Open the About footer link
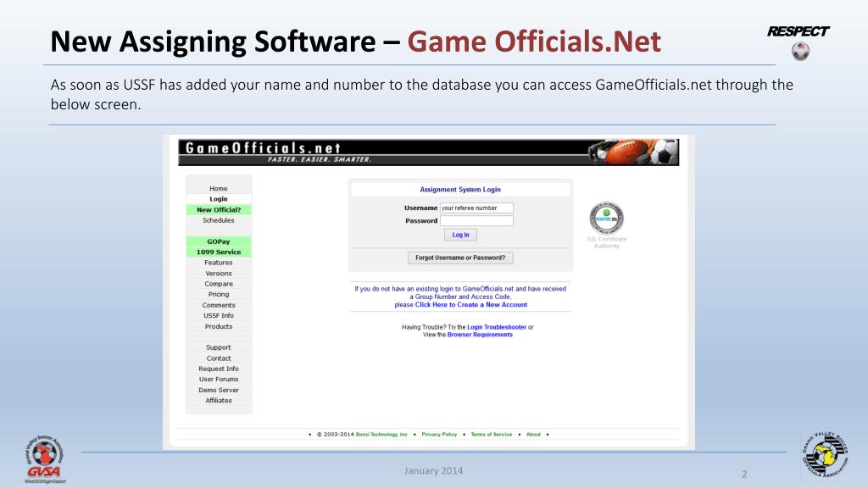This screenshot has width=868, height=488. (533, 435)
